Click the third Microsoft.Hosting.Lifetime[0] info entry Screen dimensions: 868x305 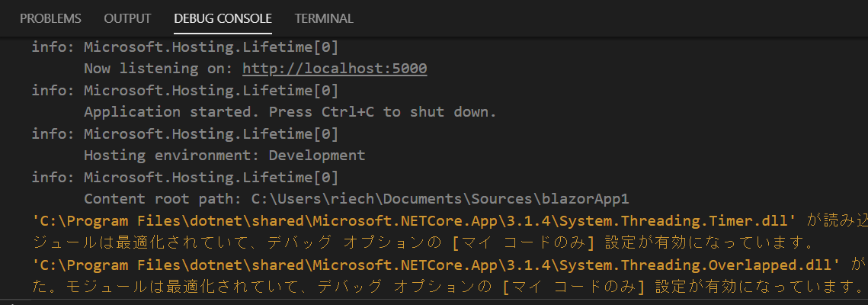tap(185, 133)
